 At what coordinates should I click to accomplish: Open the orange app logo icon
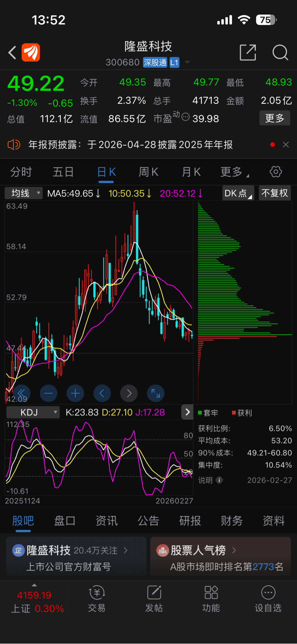31,52
